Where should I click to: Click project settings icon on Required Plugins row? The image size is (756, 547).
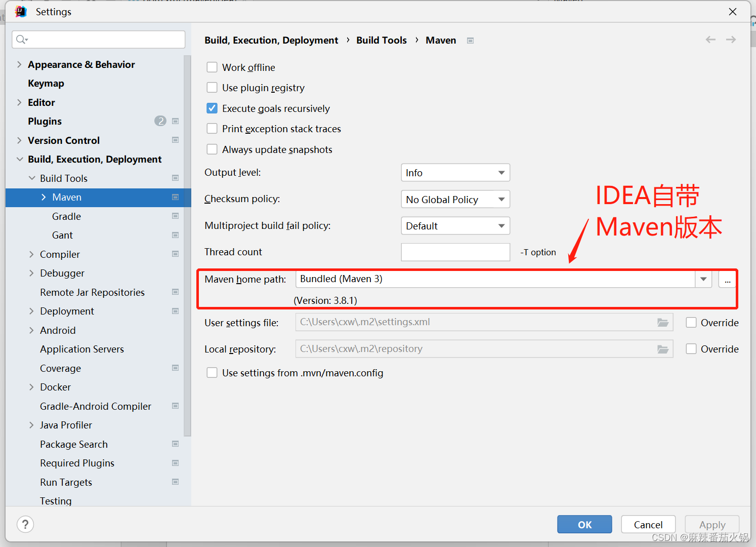[176, 463]
